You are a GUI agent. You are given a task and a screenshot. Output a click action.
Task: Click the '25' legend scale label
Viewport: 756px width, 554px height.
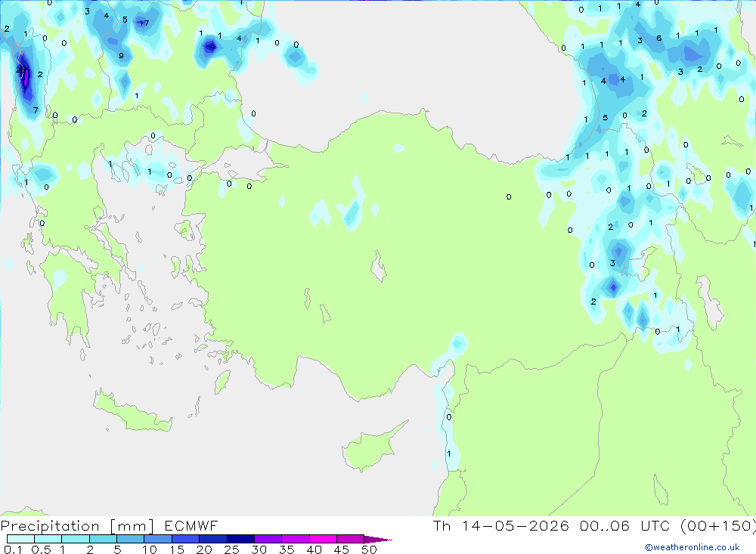(x=231, y=549)
